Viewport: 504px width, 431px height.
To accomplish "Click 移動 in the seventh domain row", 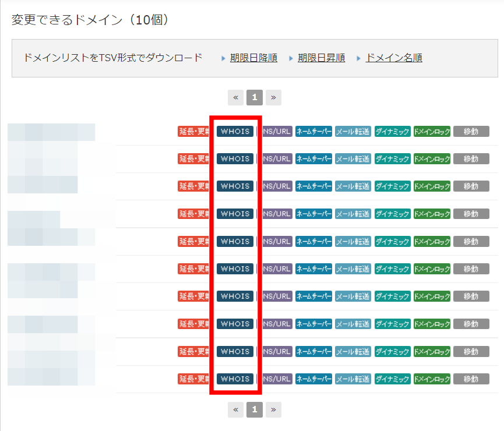I will point(471,296).
